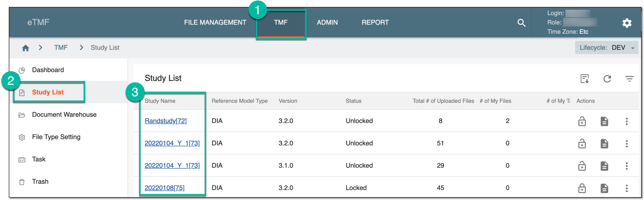Go to home via breadcrumb house icon
Viewport: 644px width, 200px height.
point(26,48)
